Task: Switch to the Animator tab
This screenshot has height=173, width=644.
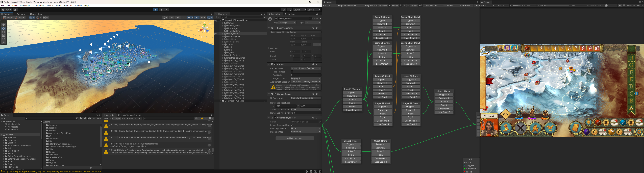Action: [20, 14]
